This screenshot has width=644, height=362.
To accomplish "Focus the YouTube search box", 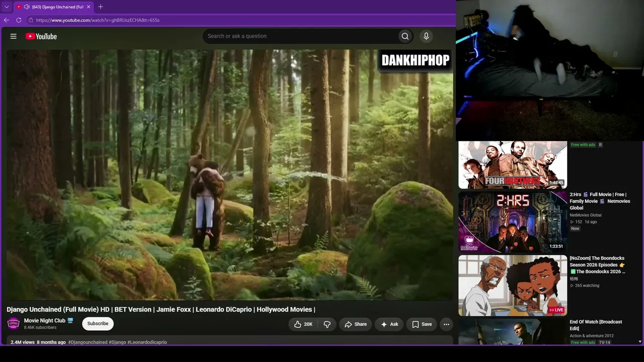I will pos(300,36).
